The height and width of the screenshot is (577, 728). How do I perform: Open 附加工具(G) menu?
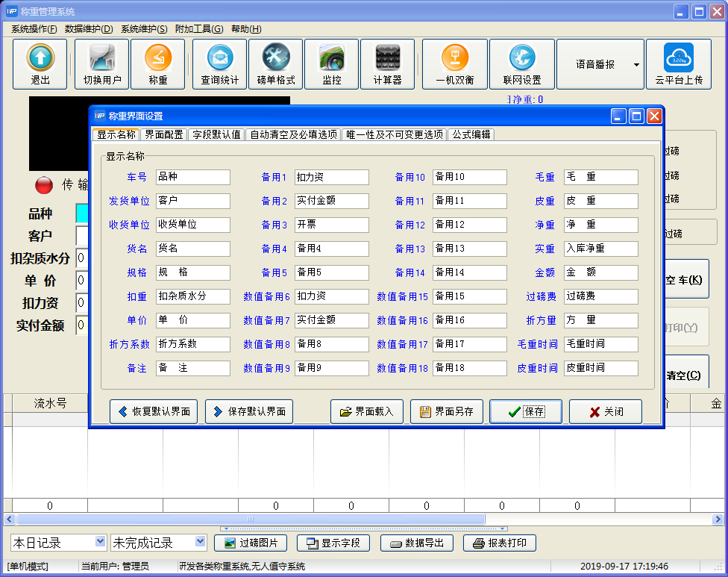[199, 29]
